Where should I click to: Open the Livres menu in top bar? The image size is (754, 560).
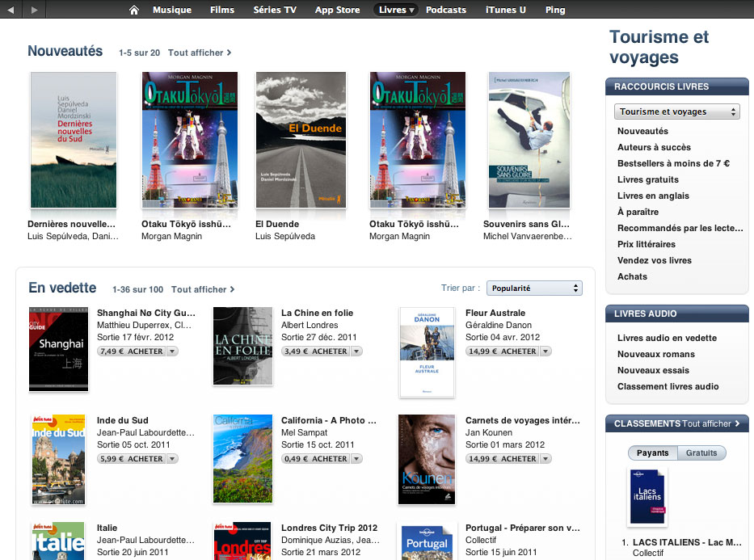(x=395, y=10)
